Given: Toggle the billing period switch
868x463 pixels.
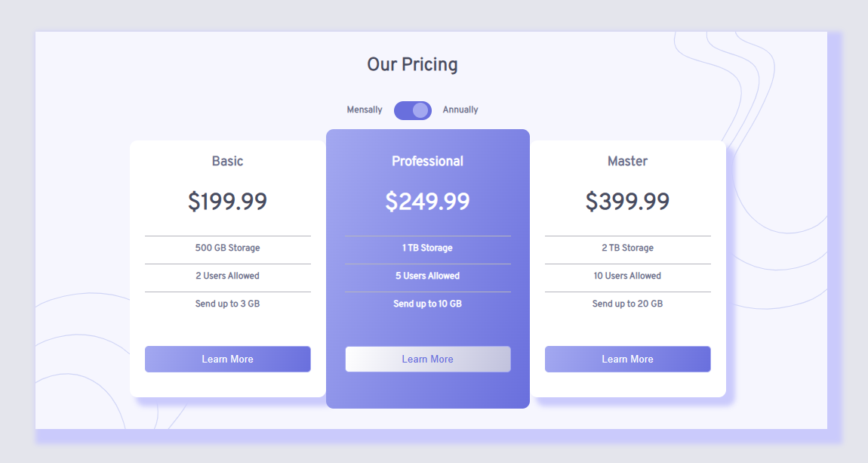Looking at the screenshot, I should coord(412,110).
